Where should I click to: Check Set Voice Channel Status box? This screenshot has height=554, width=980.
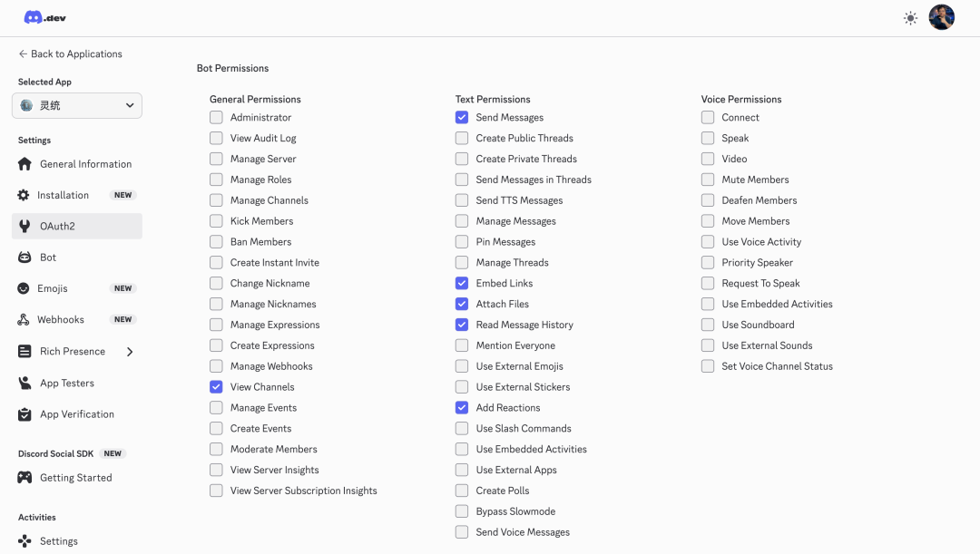click(x=708, y=366)
